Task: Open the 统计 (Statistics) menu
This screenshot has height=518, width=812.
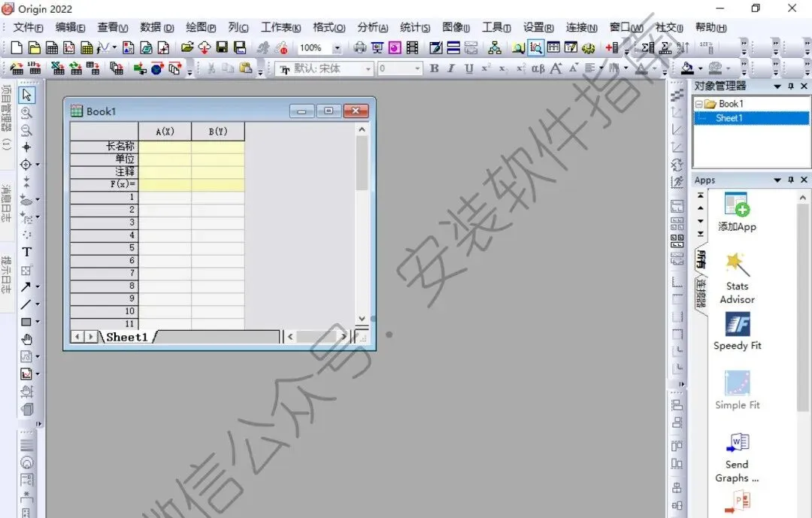Action: pyautogui.click(x=415, y=28)
